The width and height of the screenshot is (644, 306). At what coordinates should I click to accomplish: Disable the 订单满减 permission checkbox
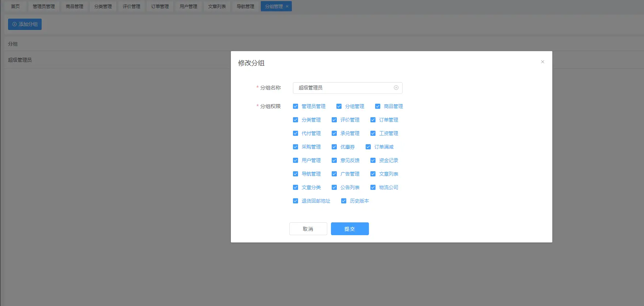[368, 147]
